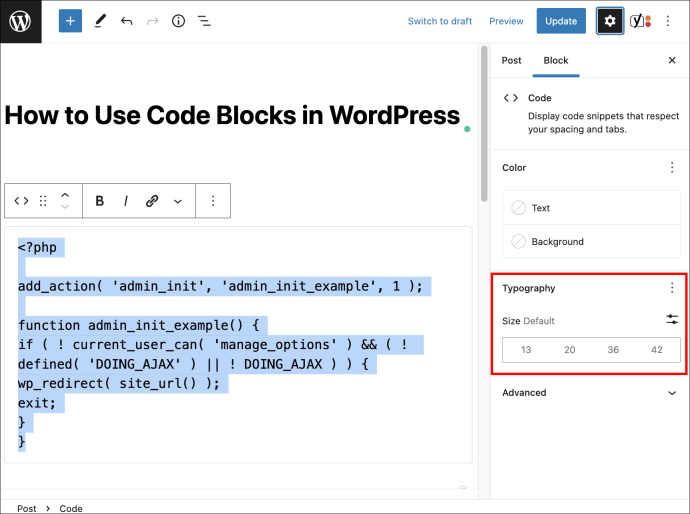This screenshot has width=690, height=514.
Task: Toggle Italic formatting
Action: point(126,201)
